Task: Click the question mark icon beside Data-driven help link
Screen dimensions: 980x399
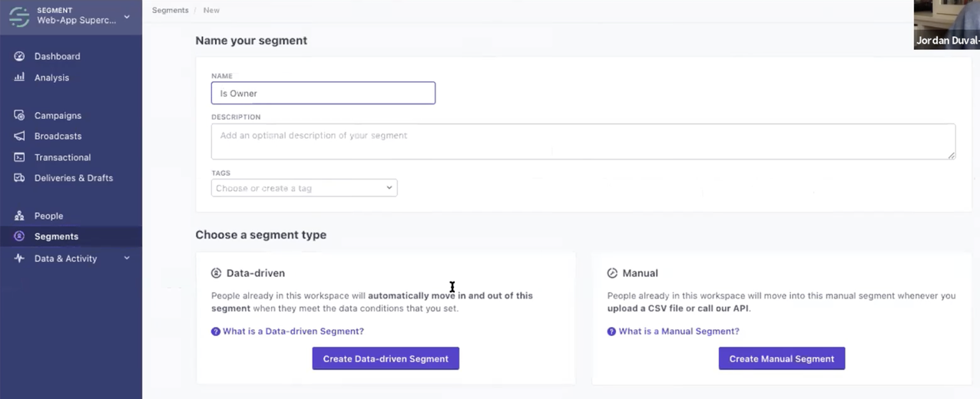Action: pos(215,331)
